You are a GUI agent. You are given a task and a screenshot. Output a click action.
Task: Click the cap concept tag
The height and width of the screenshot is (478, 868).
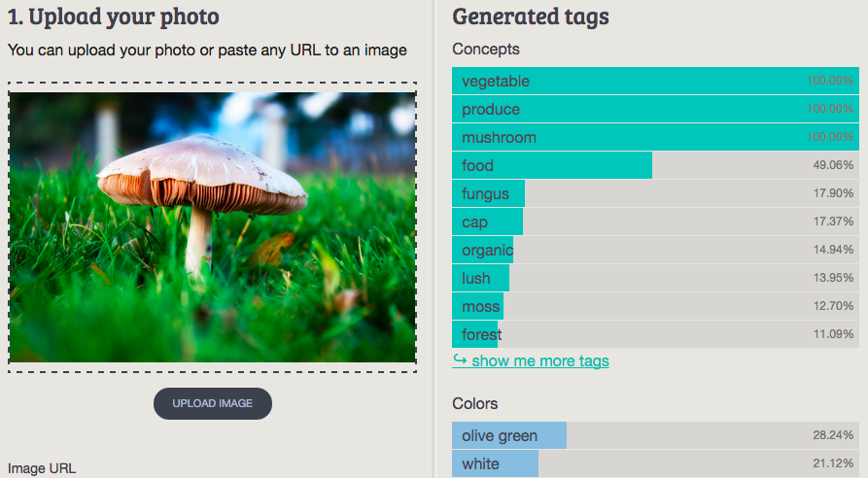pyautogui.click(x=475, y=222)
